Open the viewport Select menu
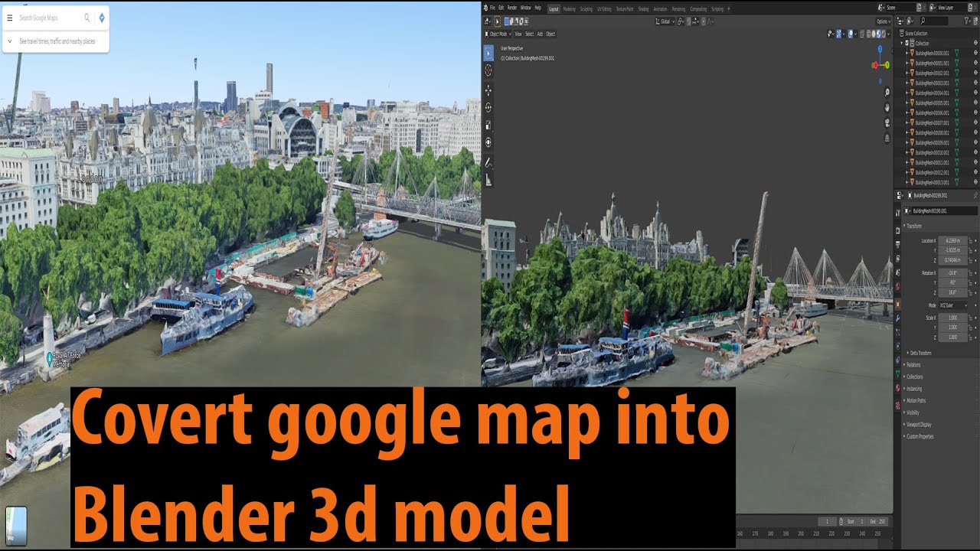Screen dimensions: 980x551 coord(529,34)
